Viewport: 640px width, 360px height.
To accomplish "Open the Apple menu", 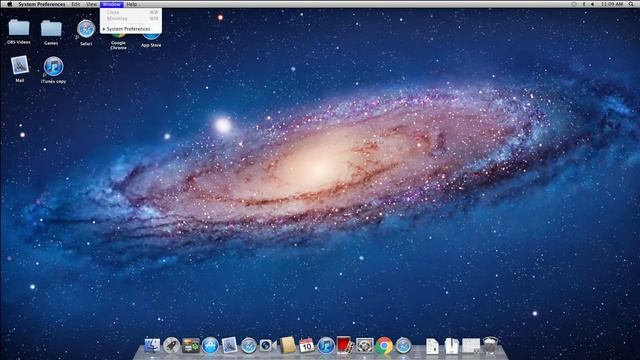I will 9,4.
